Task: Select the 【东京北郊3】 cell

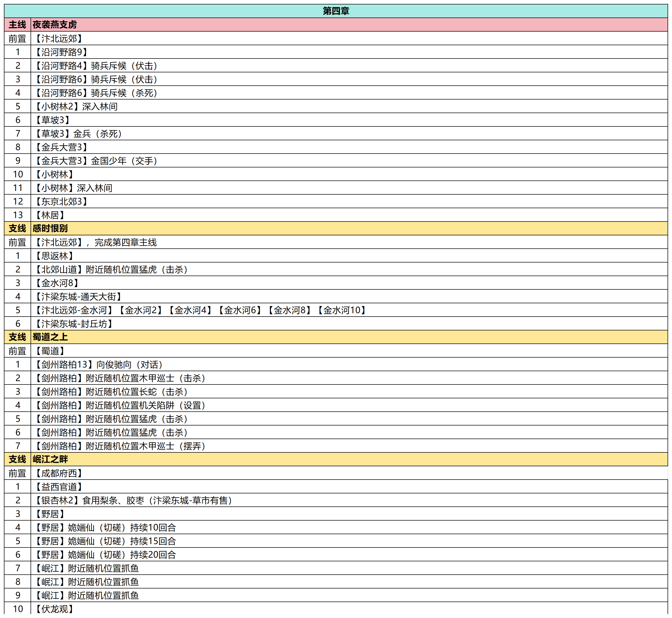Action: click(x=62, y=202)
